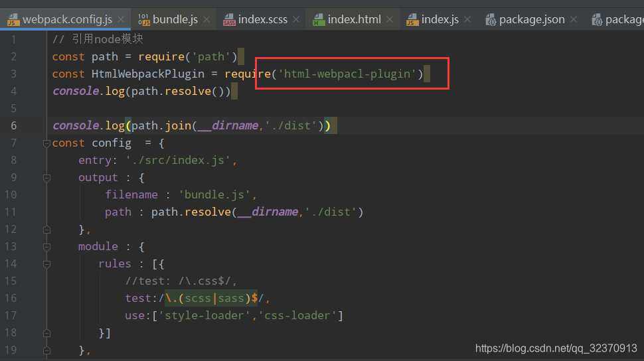Click the 'html-webpacl-plugin' string
The image size is (644, 361).
347,74
